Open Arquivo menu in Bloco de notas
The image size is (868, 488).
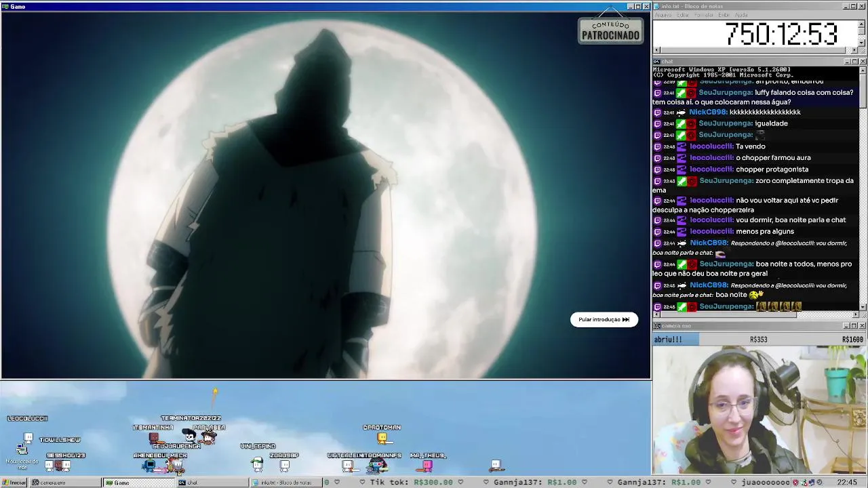pos(663,15)
